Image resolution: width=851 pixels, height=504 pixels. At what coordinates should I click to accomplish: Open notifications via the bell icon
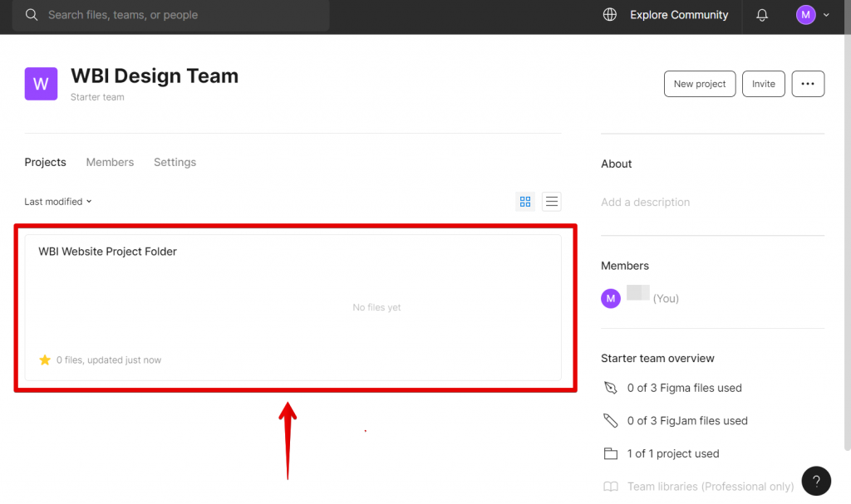click(x=762, y=14)
